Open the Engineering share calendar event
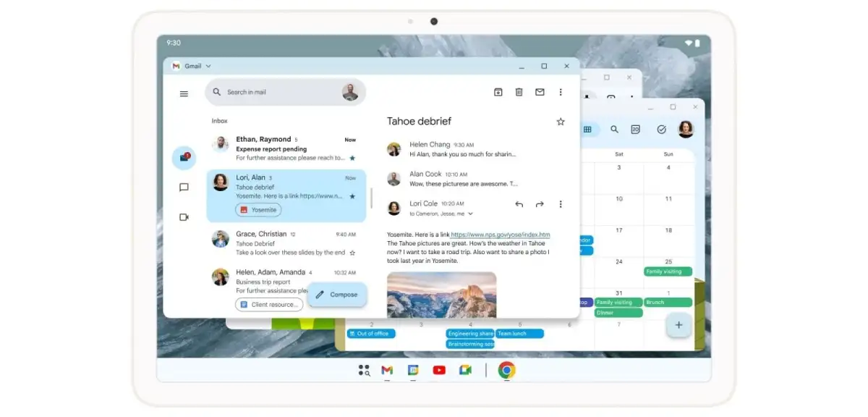Image resolution: width=868 pixels, height=417 pixels. [470, 334]
